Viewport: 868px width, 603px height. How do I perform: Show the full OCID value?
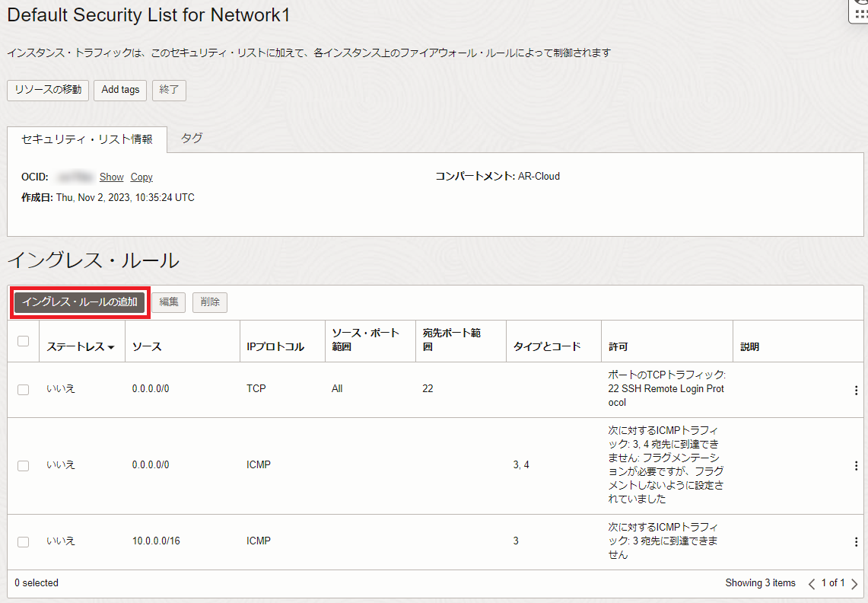coord(111,177)
